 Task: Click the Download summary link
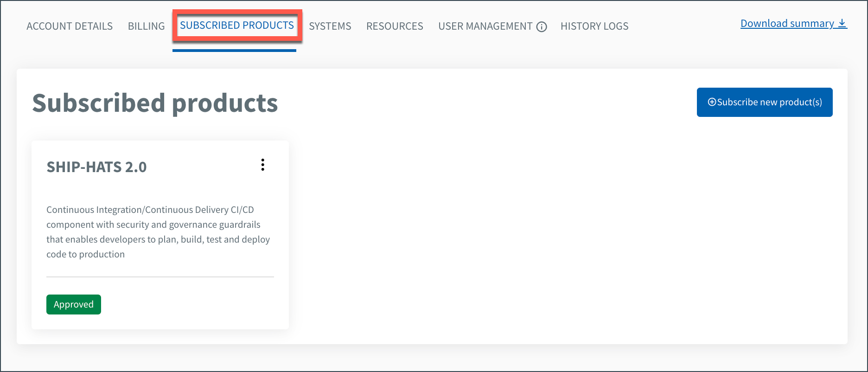click(x=794, y=24)
